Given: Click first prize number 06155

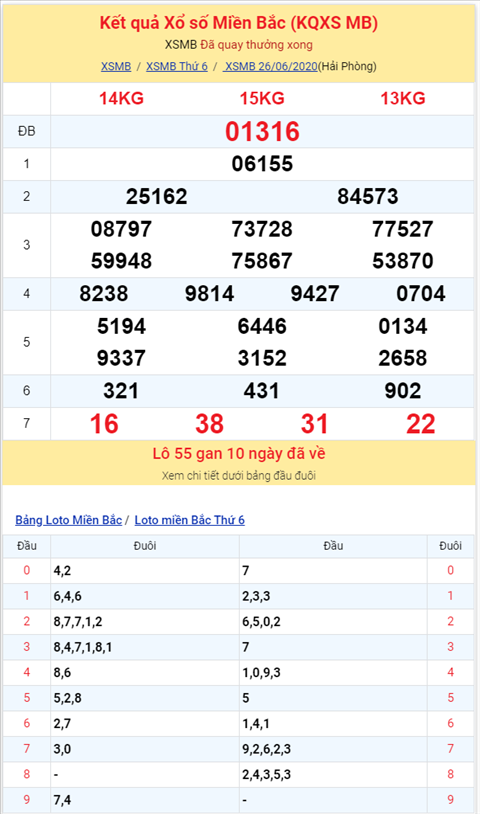Looking at the screenshot, I should (262, 164).
